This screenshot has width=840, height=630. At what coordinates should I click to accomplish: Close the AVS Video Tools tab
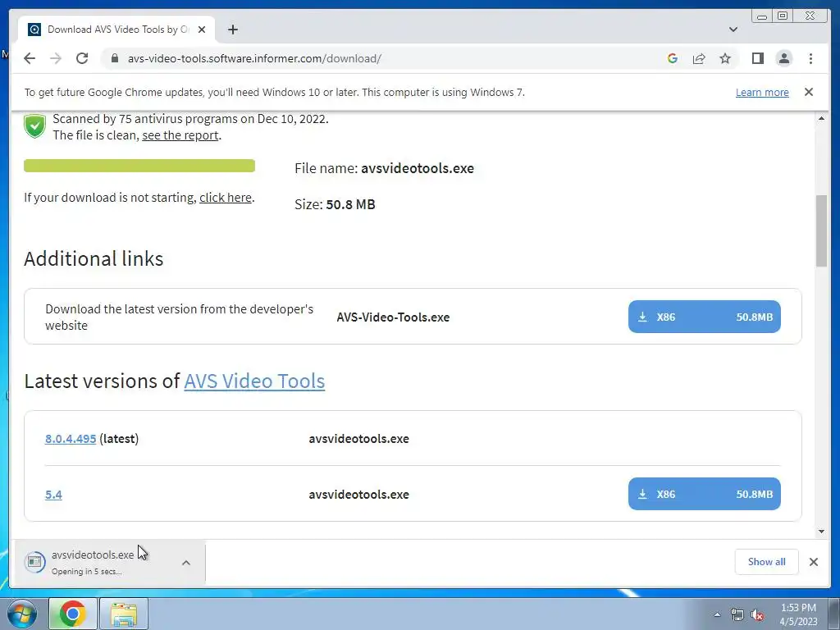pos(202,30)
